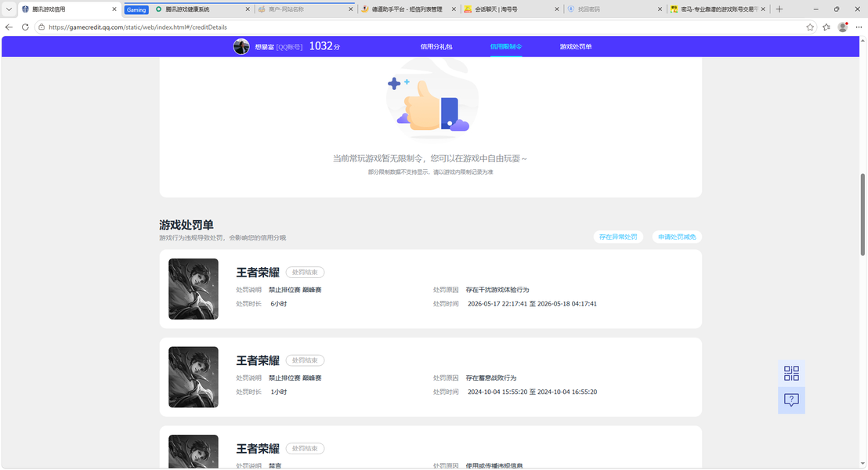Open the user avatar in purple header

point(241,46)
